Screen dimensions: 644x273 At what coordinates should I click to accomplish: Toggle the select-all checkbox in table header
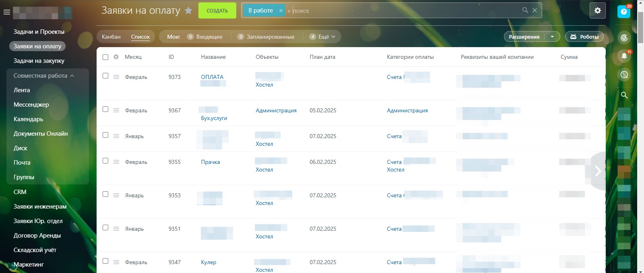105,57
